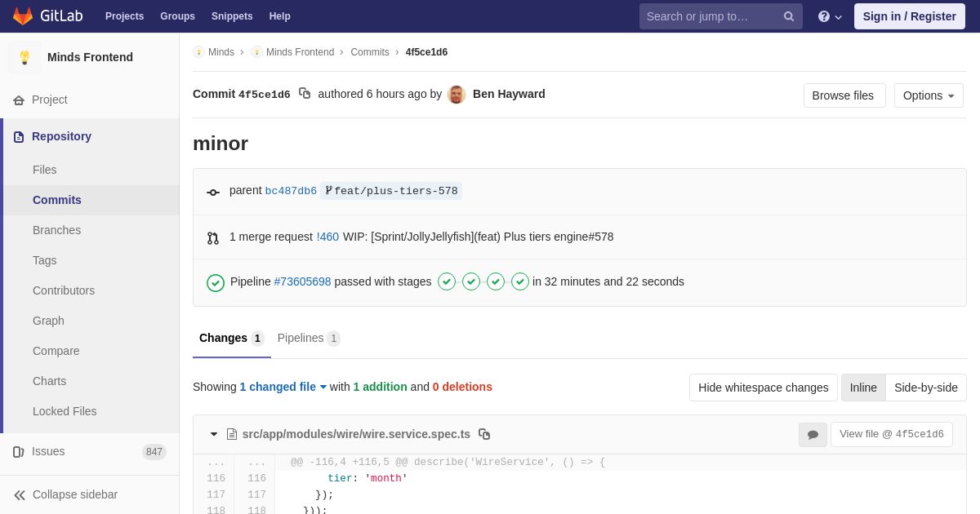Open Groups menu in top navigation

177,16
